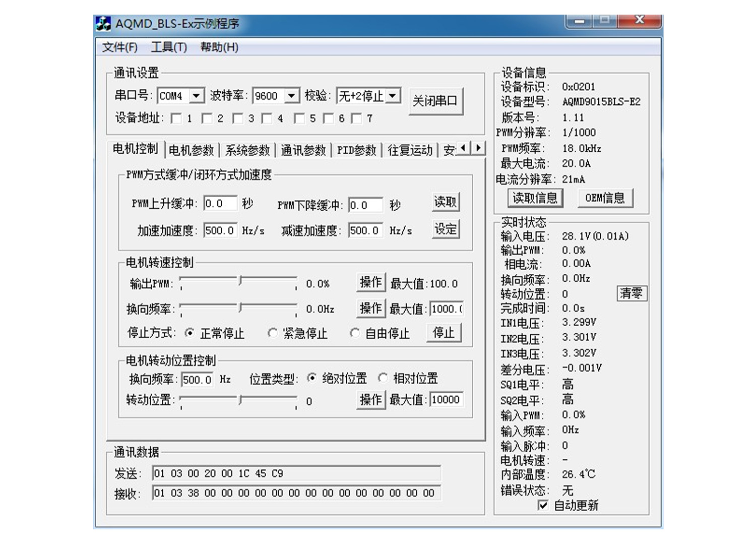Click the 最大值 1000 input in 电机转速控制
The width and height of the screenshot is (756, 550).
pyautogui.click(x=447, y=309)
